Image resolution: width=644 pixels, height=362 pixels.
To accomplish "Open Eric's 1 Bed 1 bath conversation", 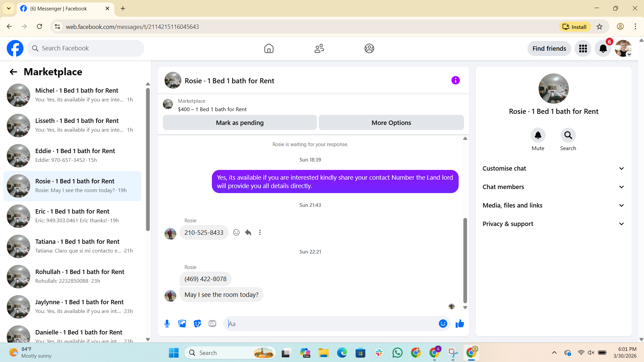I will (72, 216).
